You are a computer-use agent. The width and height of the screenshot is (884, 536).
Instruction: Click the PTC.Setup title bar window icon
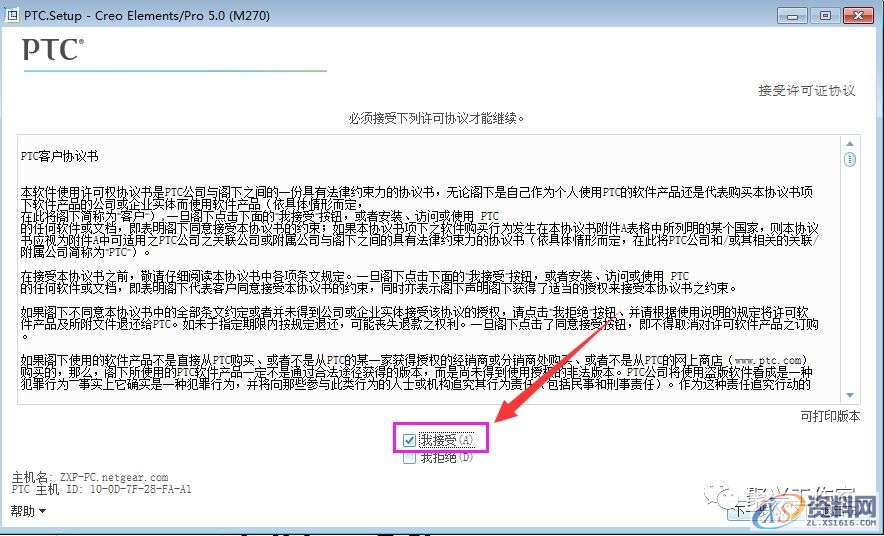click(11, 15)
